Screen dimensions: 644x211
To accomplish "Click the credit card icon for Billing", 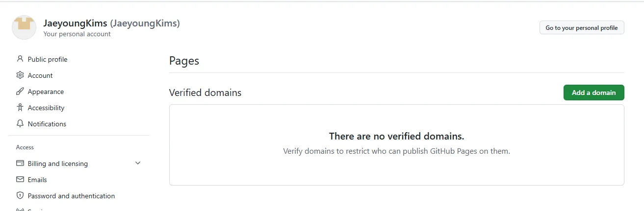I will tap(20, 164).
